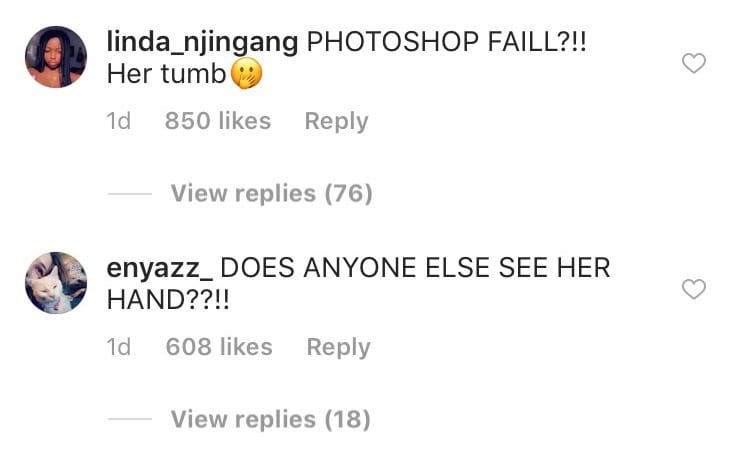Show who gave the 608 likes
This screenshot has width=750, height=467.
pos(219,346)
